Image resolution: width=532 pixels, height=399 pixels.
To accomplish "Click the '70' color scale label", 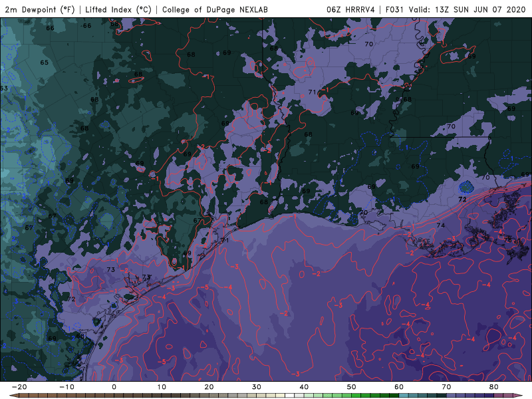I will (446, 387).
